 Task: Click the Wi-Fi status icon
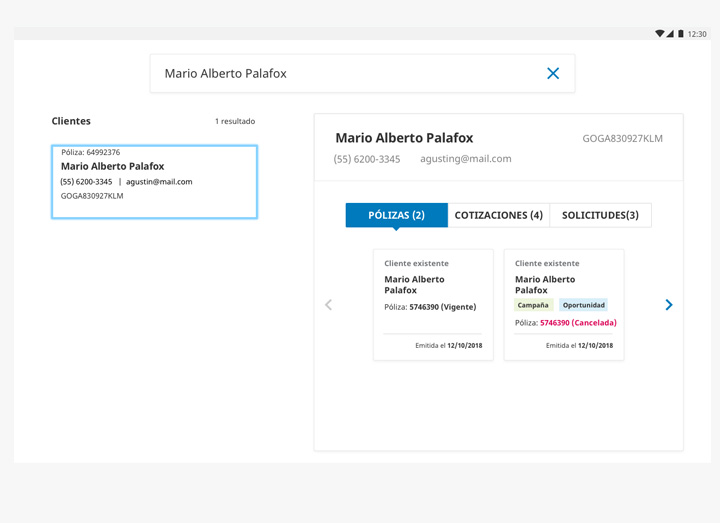coord(659,34)
